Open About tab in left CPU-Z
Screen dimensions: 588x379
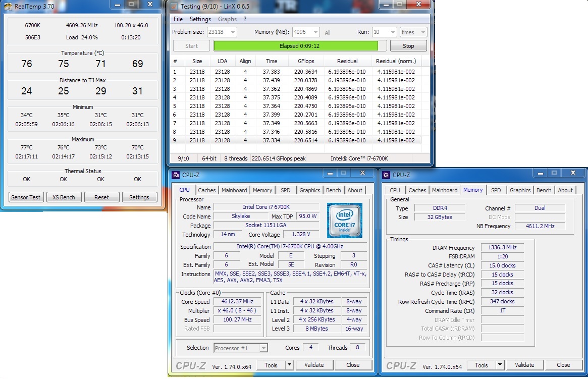pos(355,190)
